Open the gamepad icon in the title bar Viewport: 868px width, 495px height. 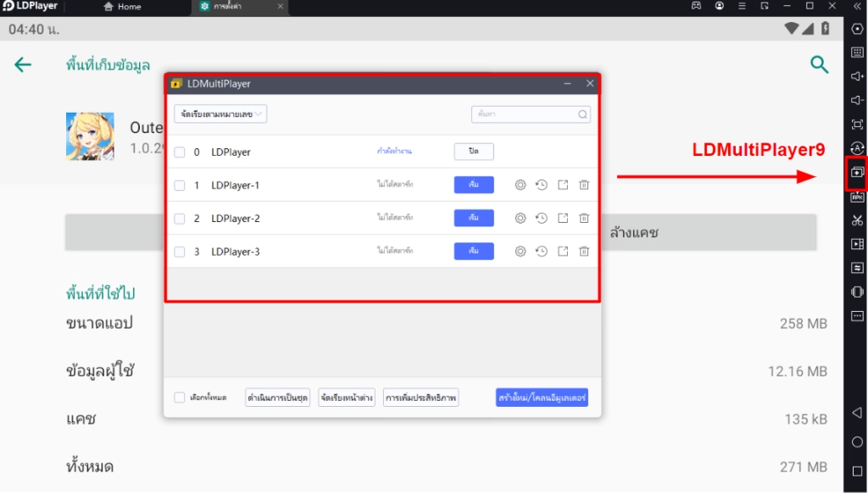tap(697, 6)
